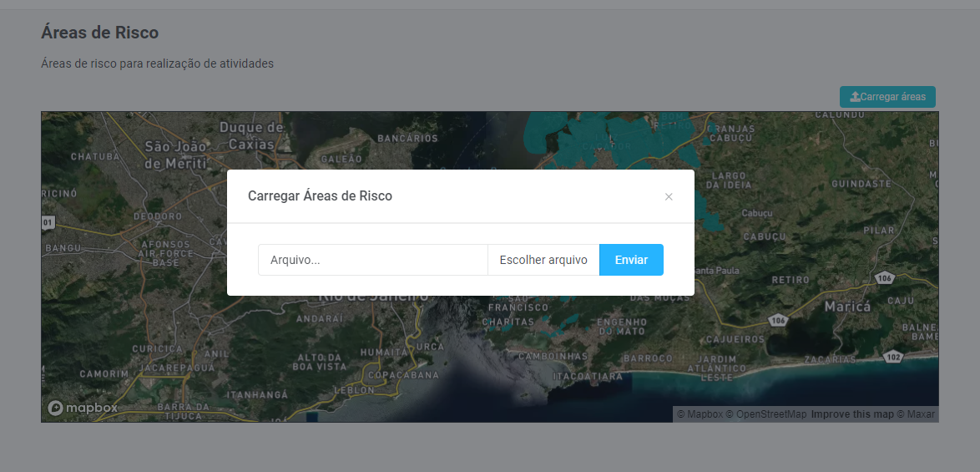Close the Carregar Áreas de Risco dialog

669,197
